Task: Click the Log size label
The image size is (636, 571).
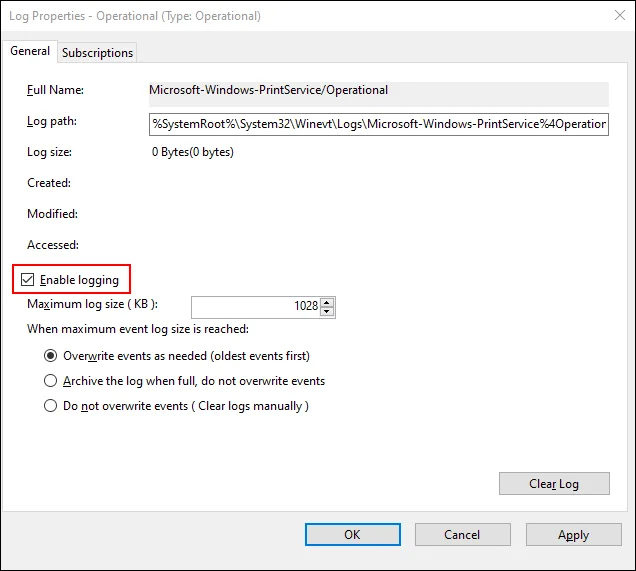Action: point(49,152)
